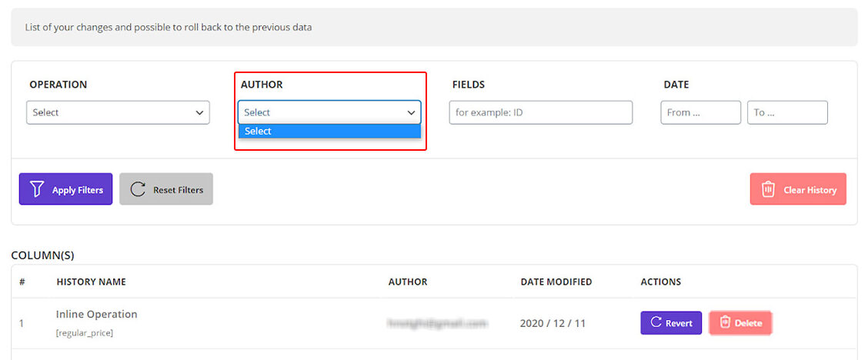Click row number 1 in the history table
The width and height of the screenshot is (868, 360).
22,323
